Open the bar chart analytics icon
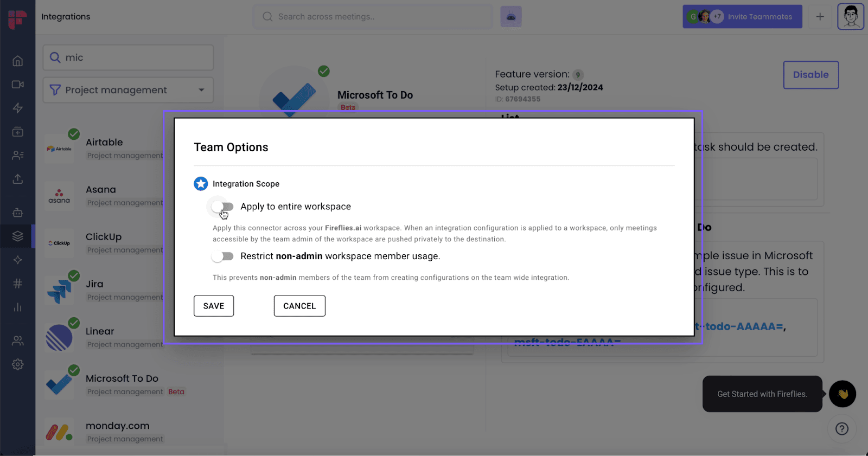The height and width of the screenshot is (456, 868). click(18, 307)
